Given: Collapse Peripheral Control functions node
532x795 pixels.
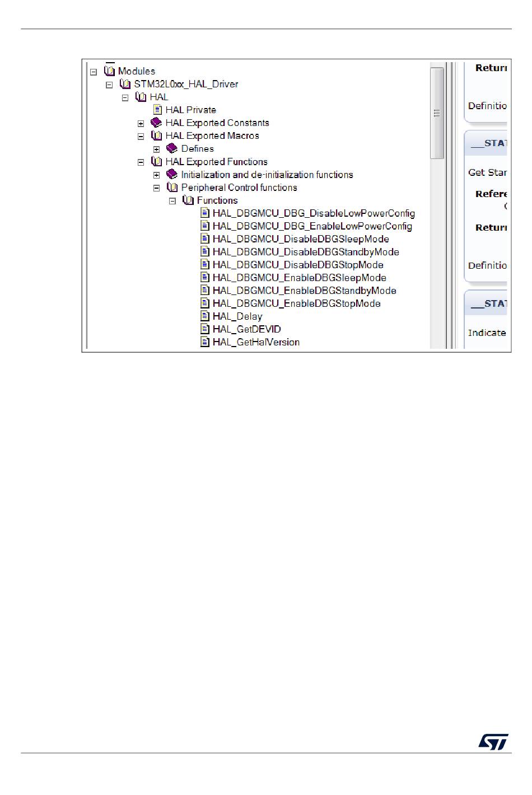Looking at the screenshot, I should tap(157, 188).
